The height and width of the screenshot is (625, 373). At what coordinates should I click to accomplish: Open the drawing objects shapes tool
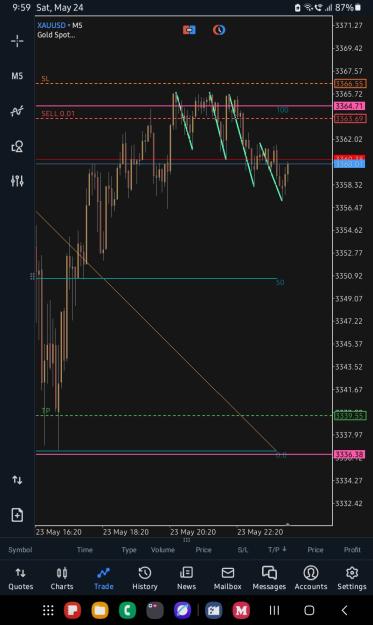click(x=17, y=146)
